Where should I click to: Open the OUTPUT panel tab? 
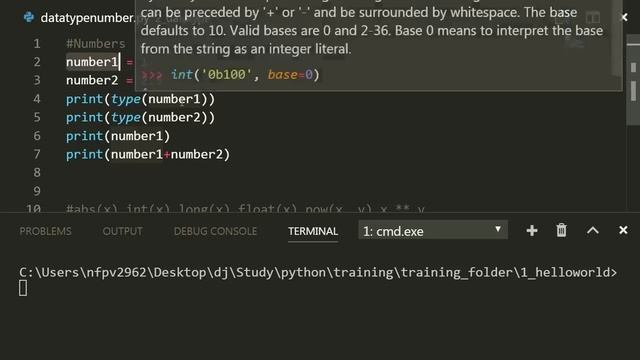[x=122, y=231]
